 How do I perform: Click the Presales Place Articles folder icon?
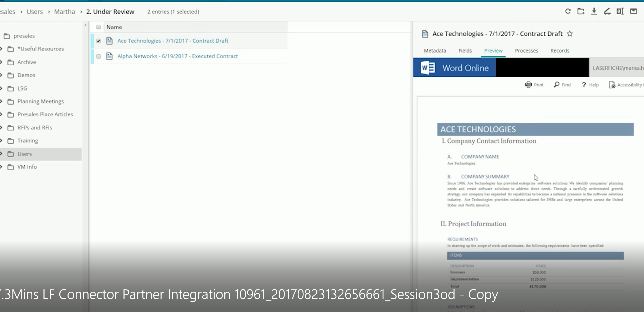(x=11, y=115)
